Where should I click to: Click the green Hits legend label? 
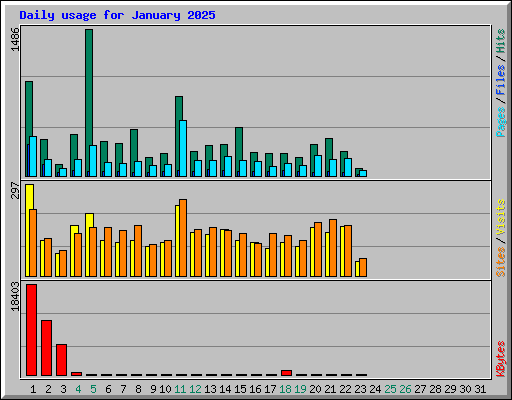(x=501, y=41)
